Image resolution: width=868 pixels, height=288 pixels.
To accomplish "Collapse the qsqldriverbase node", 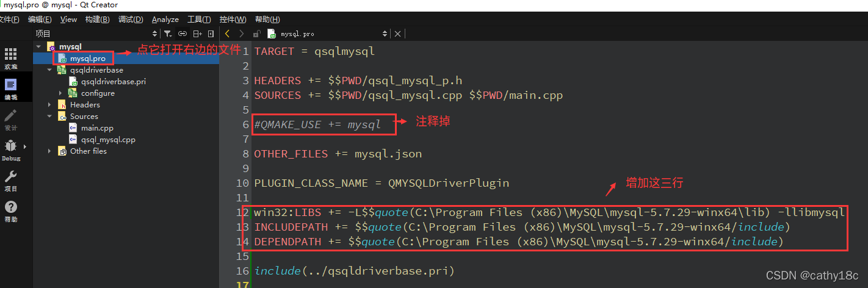I will point(49,70).
